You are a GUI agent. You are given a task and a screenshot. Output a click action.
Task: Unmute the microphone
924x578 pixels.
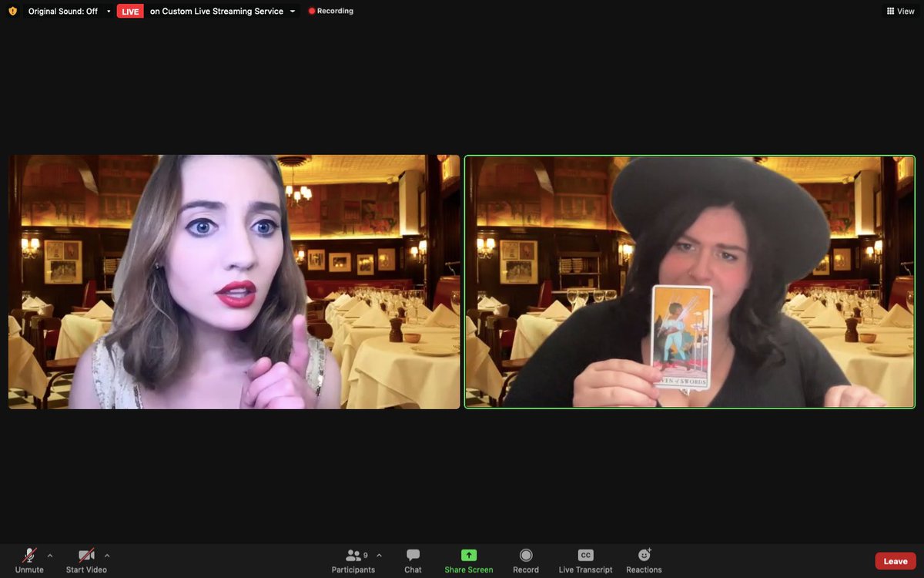pyautogui.click(x=29, y=560)
